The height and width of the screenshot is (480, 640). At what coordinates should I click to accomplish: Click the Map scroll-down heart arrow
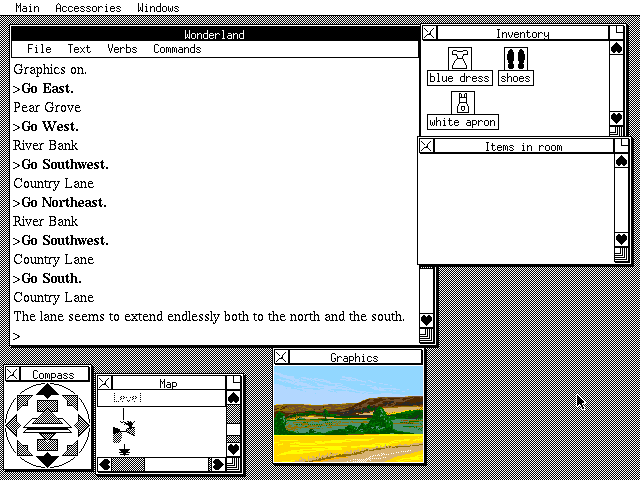(233, 449)
